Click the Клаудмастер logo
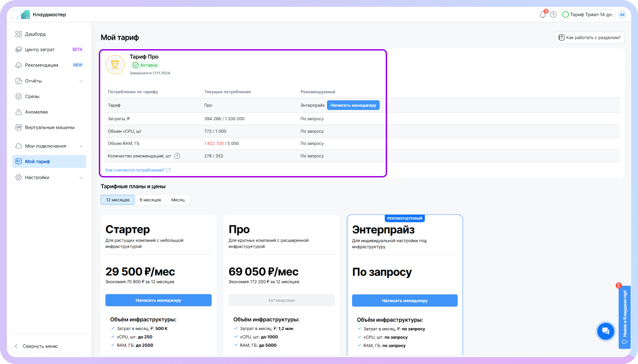Screen dimensions: 638x364 coord(39,15)
